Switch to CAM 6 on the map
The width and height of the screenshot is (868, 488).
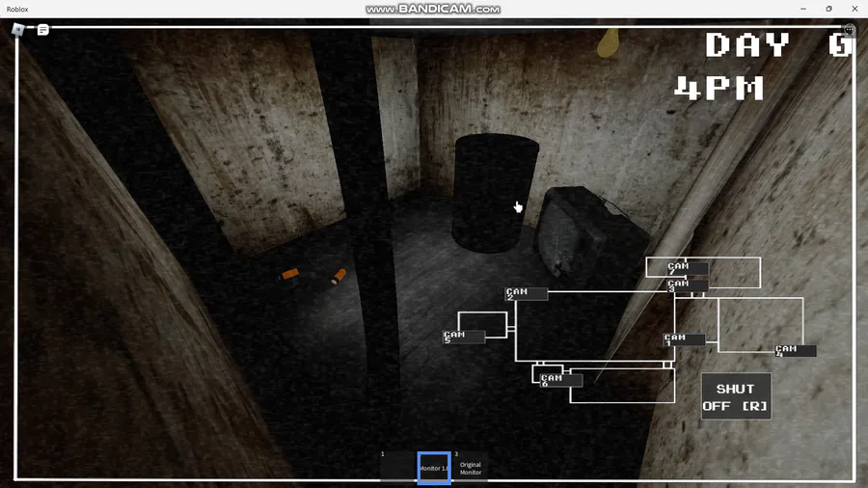(x=561, y=380)
